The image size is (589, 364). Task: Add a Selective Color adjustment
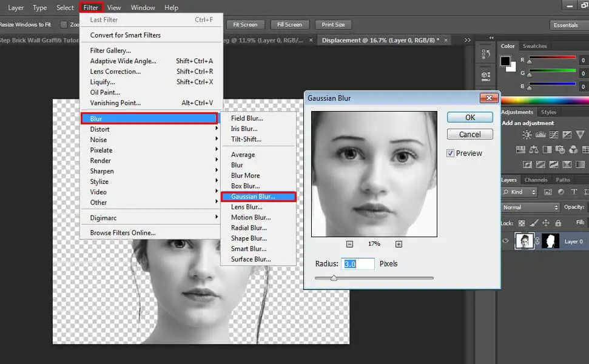pos(567,164)
